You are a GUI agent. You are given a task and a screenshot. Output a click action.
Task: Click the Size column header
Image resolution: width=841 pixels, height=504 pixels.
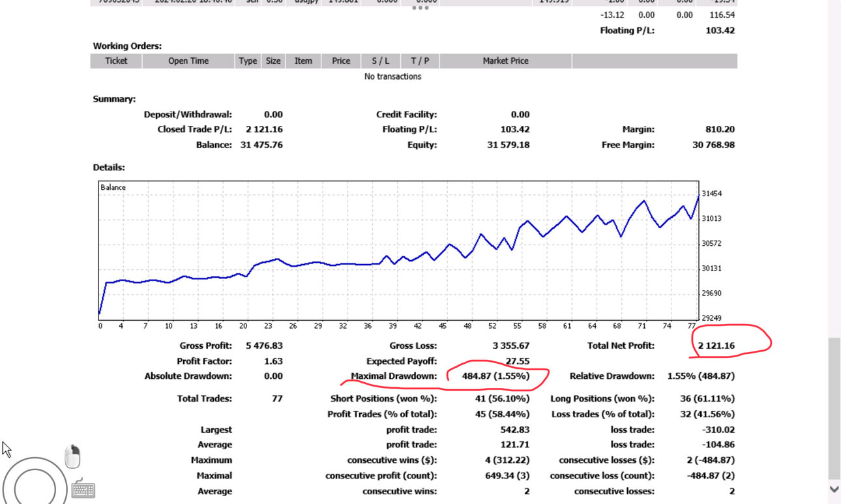273,61
